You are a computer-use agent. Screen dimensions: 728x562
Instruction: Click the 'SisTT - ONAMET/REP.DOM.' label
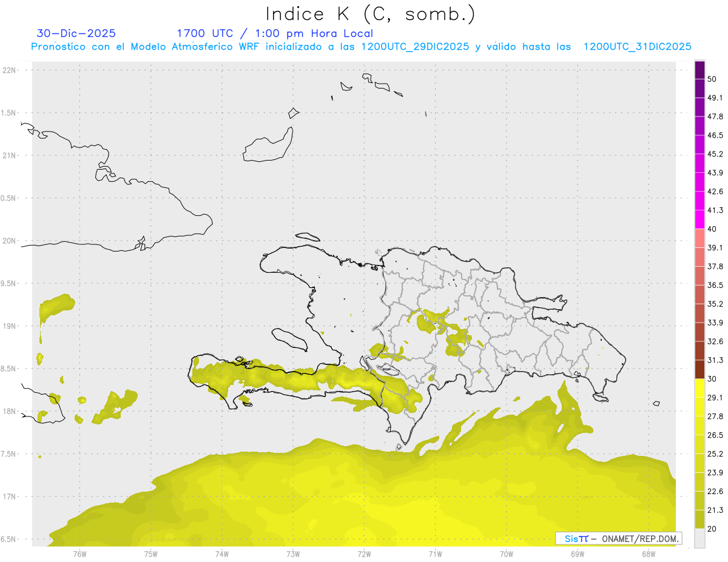[x=619, y=538]
